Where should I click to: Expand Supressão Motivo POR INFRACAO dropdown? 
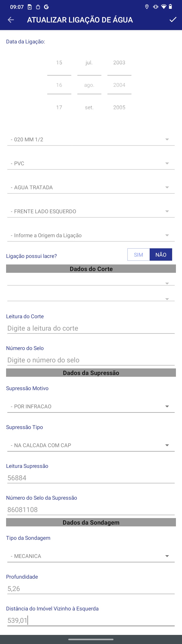pyautogui.click(x=91, y=407)
